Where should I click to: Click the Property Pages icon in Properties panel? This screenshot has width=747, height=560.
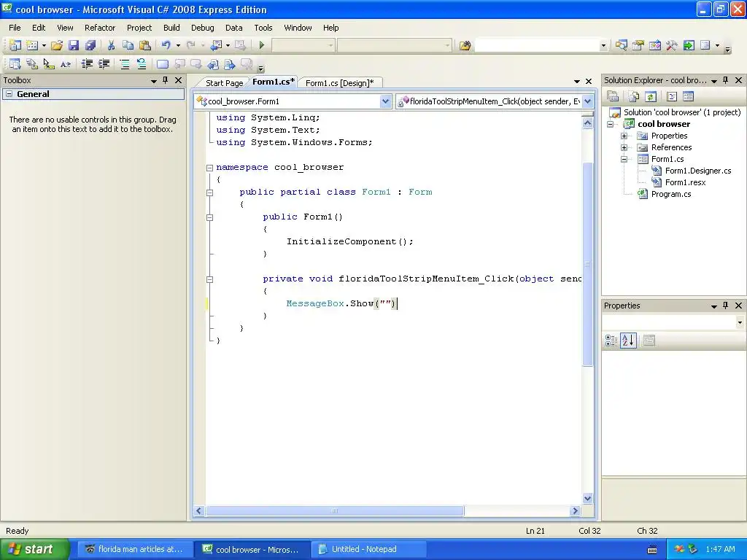pyautogui.click(x=649, y=341)
